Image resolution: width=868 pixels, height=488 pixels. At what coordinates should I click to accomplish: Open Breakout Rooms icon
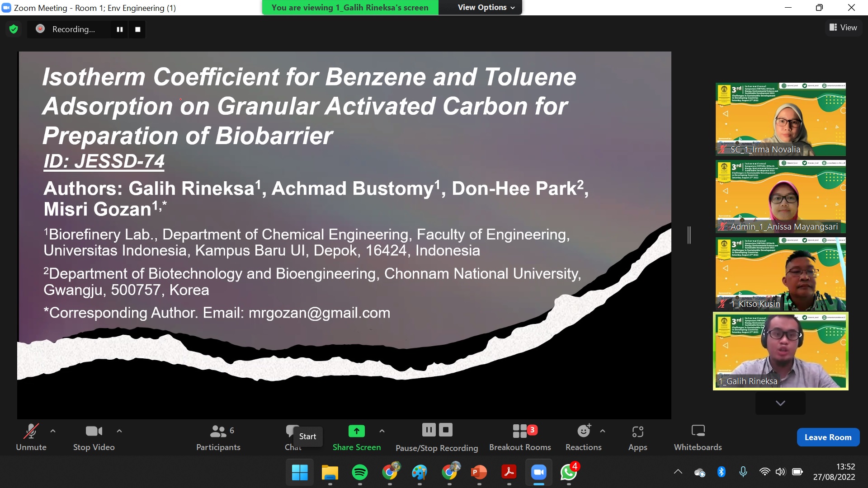point(520,431)
